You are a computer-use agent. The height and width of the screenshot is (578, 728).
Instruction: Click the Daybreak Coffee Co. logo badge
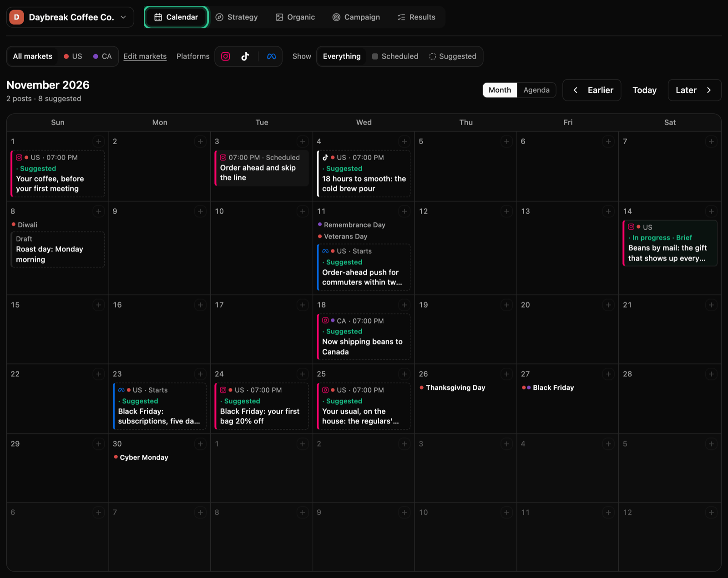click(17, 17)
